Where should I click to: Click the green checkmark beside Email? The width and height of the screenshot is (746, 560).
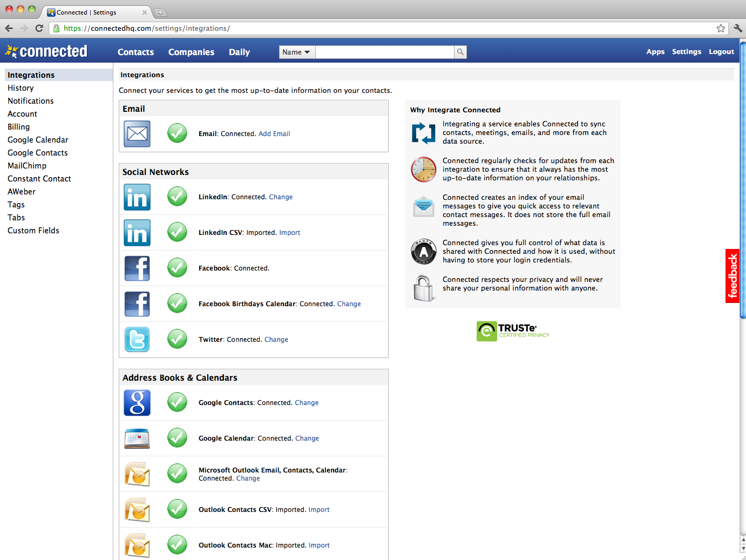177,133
